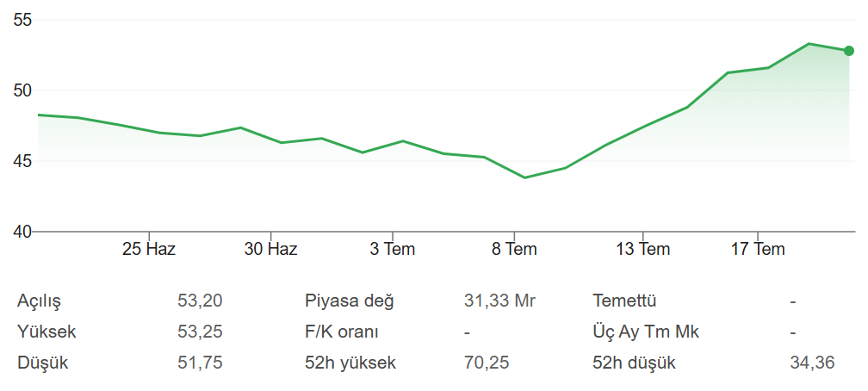Select the 17 Tem date marker
The height and width of the screenshot is (391, 868).
[x=758, y=249]
